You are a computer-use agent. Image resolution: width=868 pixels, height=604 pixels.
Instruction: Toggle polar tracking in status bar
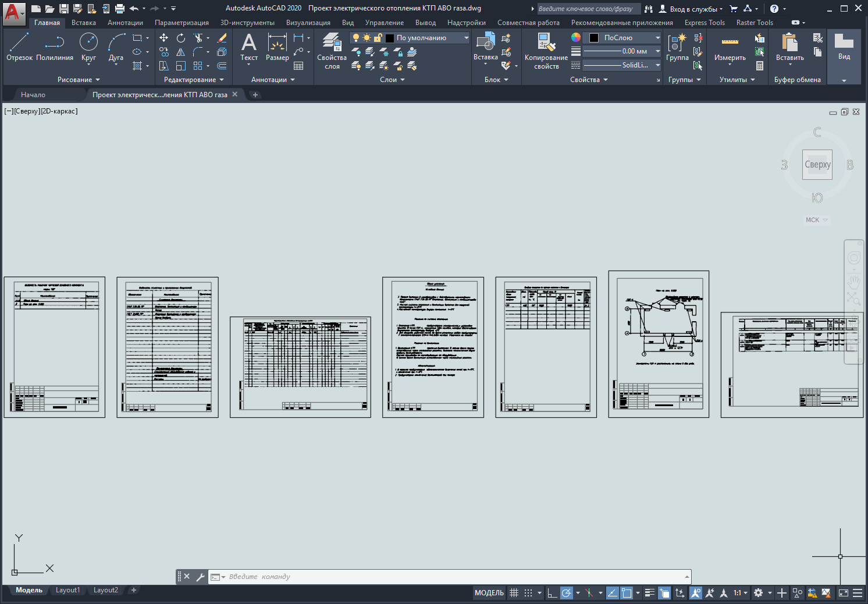pyautogui.click(x=566, y=593)
